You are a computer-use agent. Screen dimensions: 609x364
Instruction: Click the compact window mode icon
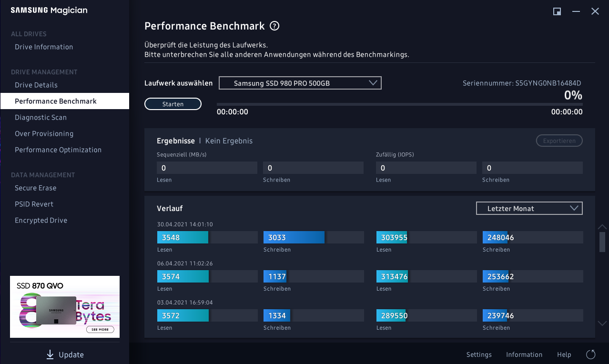[x=557, y=11]
